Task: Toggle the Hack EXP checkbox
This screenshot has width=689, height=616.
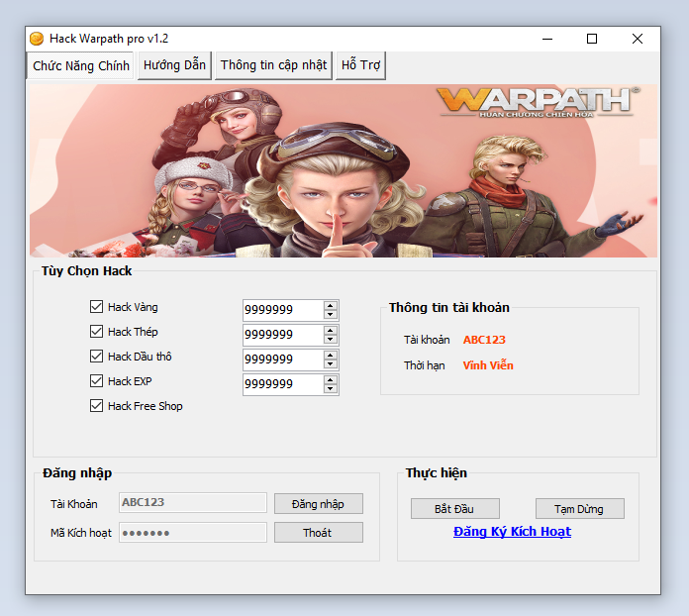Action: coord(96,381)
